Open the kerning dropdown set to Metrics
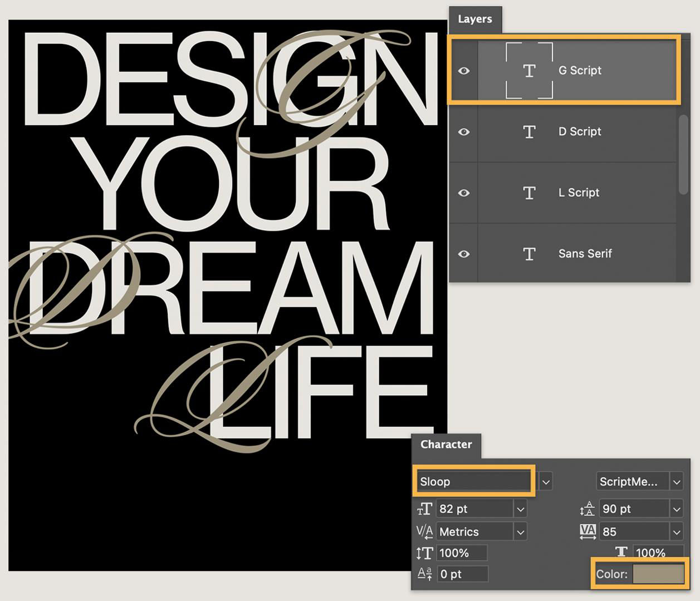The image size is (700, 601). (x=520, y=531)
